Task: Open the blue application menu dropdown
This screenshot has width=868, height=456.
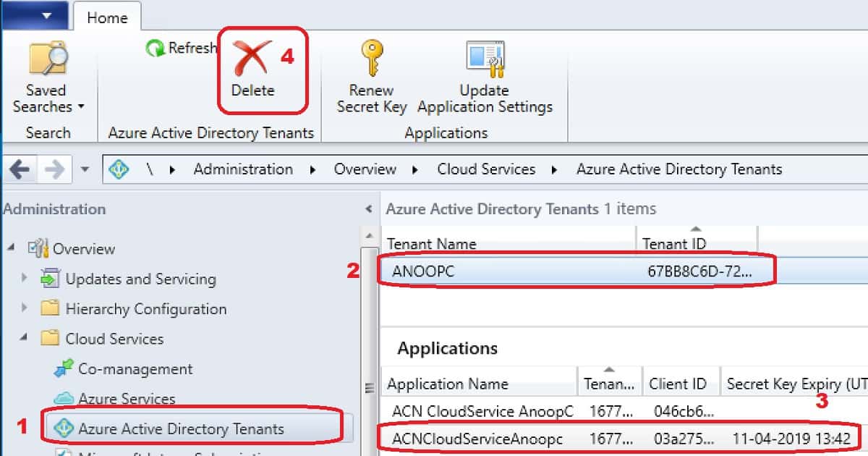Action: point(34,16)
